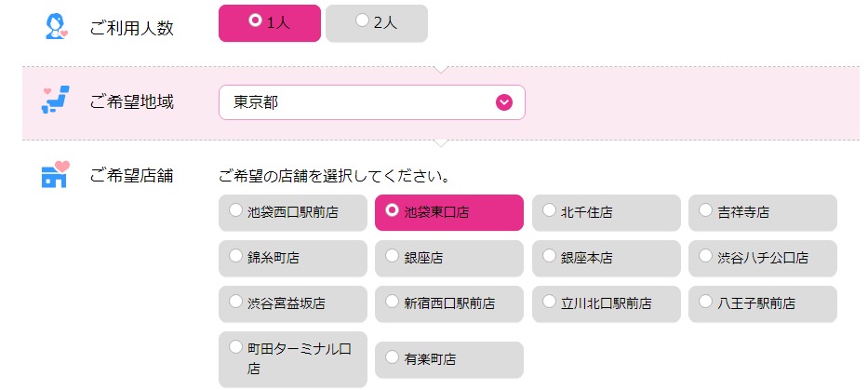
Task: Click the shop icon beside ご希望店舗
Action: tap(56, 174)
